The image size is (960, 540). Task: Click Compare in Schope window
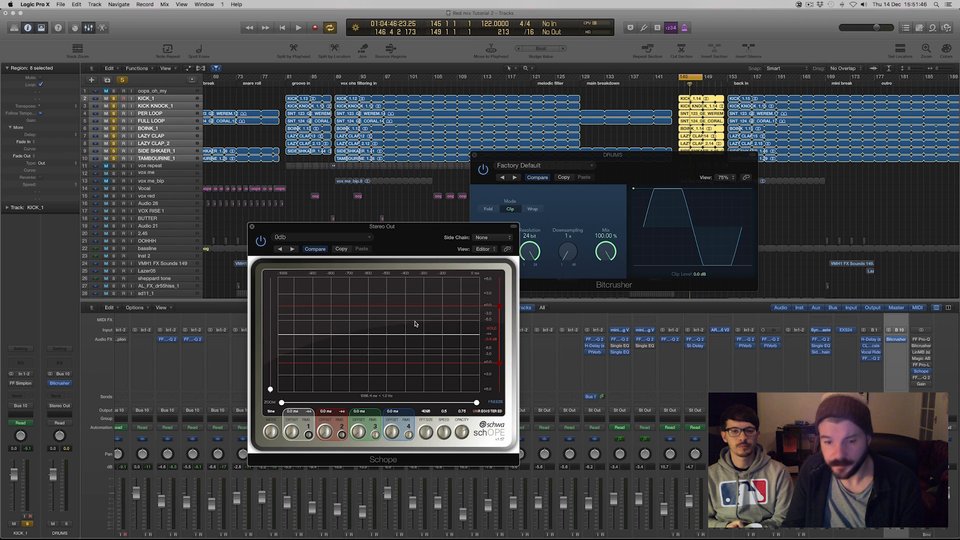point(315,249)
